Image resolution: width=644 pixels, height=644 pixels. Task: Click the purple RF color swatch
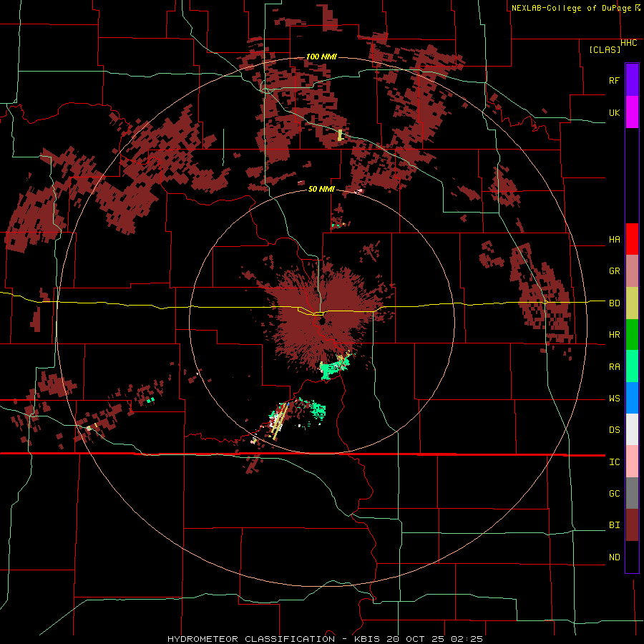point(632,80)
